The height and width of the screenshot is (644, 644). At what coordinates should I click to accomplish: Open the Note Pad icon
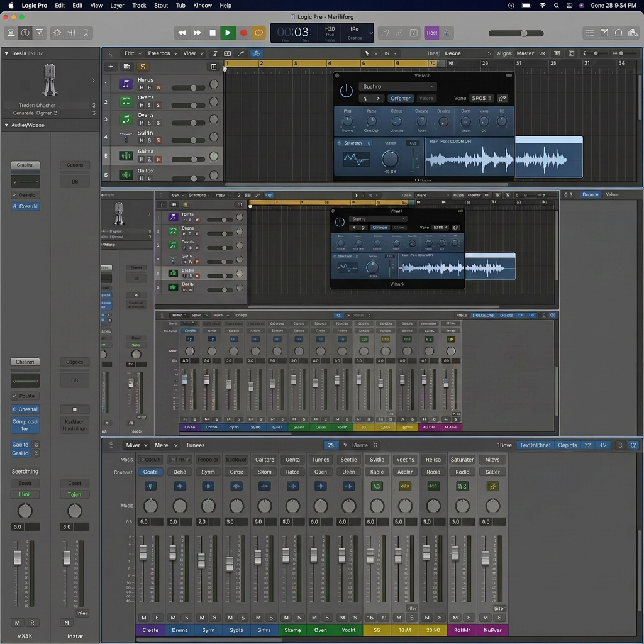coord(604,33)
